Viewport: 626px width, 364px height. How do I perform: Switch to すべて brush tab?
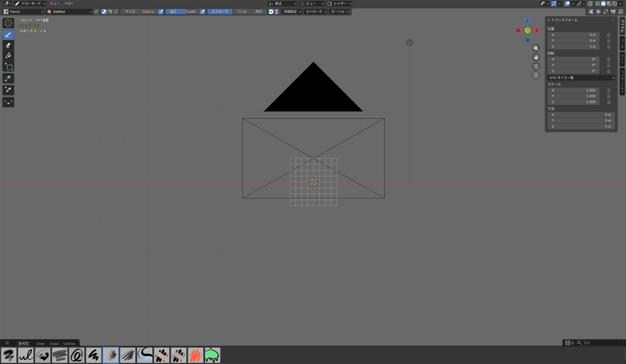click(23, 343)
